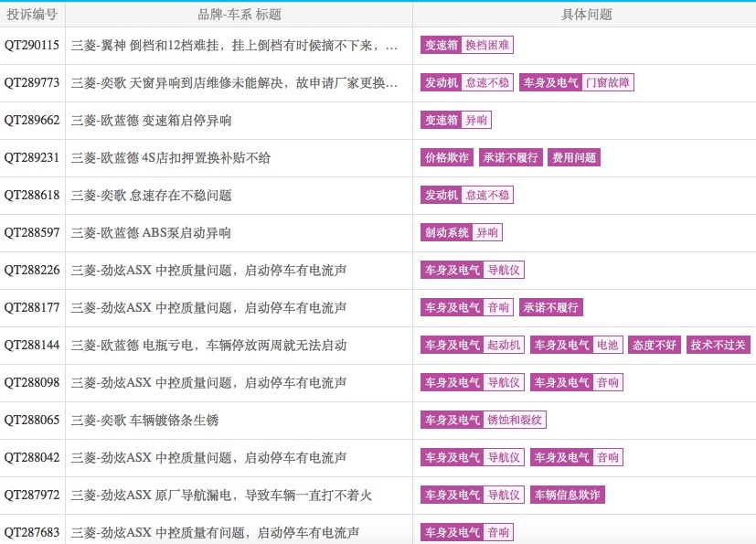Open 4S店扣押置换补贴不给 complaint
The width and height of the screenshot is (756, 544).
click(171, 157)
